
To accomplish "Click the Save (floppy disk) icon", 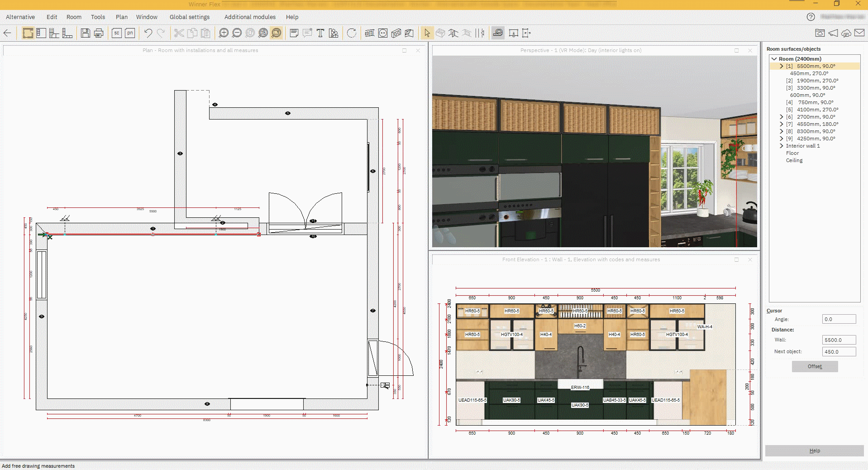I will [x=85, y=33].
